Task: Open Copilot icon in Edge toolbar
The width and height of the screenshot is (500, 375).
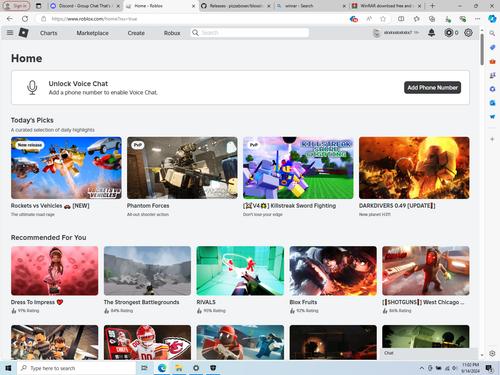Action: coord(492,19)
